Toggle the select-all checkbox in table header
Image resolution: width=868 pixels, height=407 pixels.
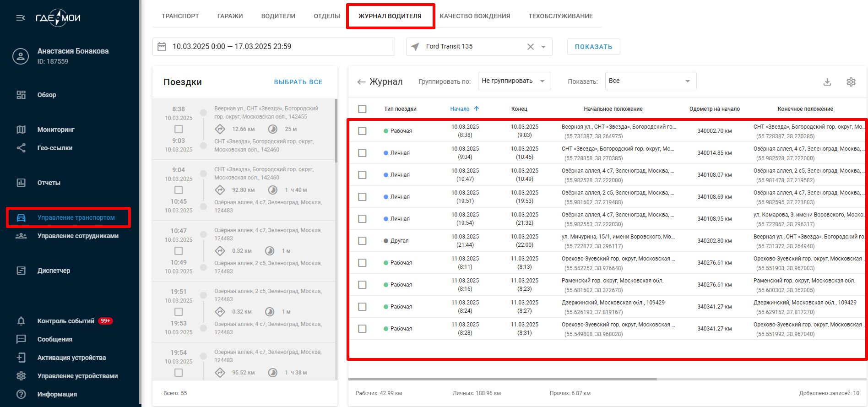(x=362, y=109)
